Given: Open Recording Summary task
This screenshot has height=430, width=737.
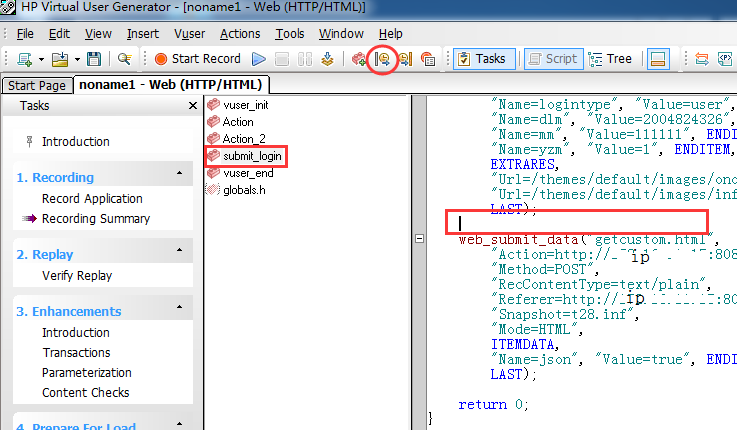Looking at the screenshot, I should pos(96,219).
